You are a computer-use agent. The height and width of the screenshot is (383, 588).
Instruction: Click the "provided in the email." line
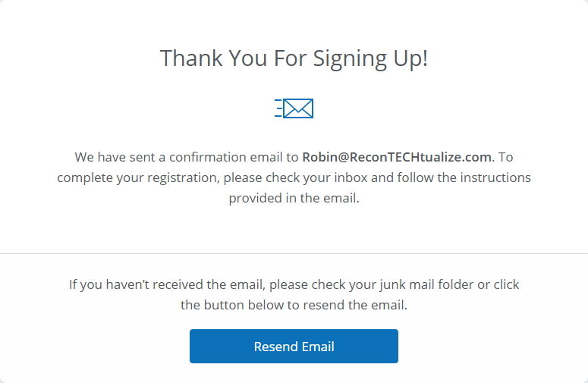coord(294,198)
